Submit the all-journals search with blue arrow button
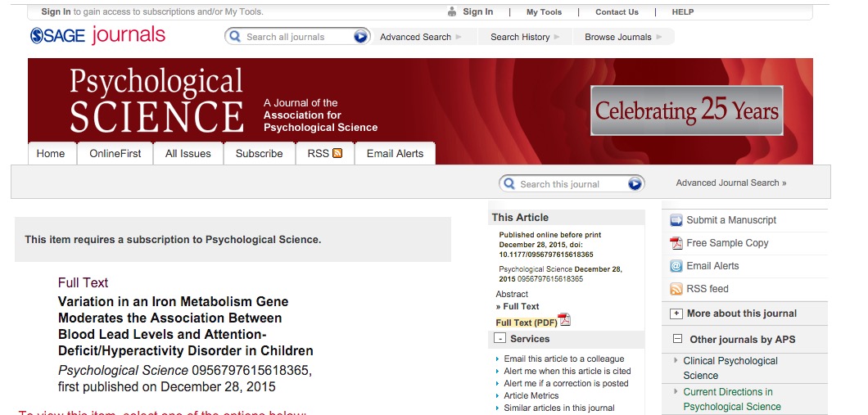Screen dimensions: 868x415 click(x=360, y=37)
